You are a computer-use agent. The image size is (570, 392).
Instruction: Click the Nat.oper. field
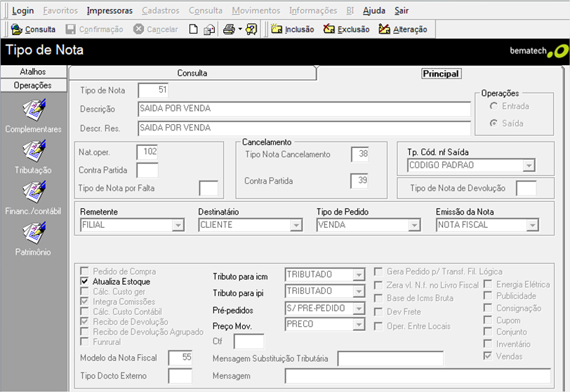tap(147, 152)
